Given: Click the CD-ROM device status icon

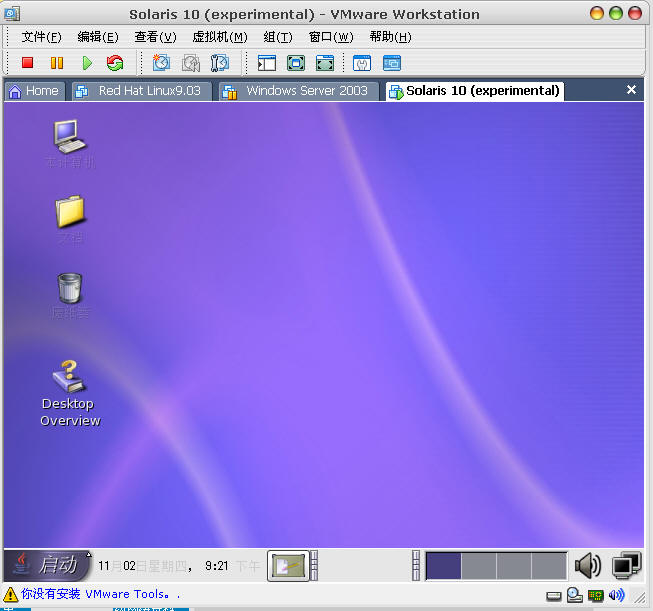Looking at the screenshot, I should [x=575, y=596].
